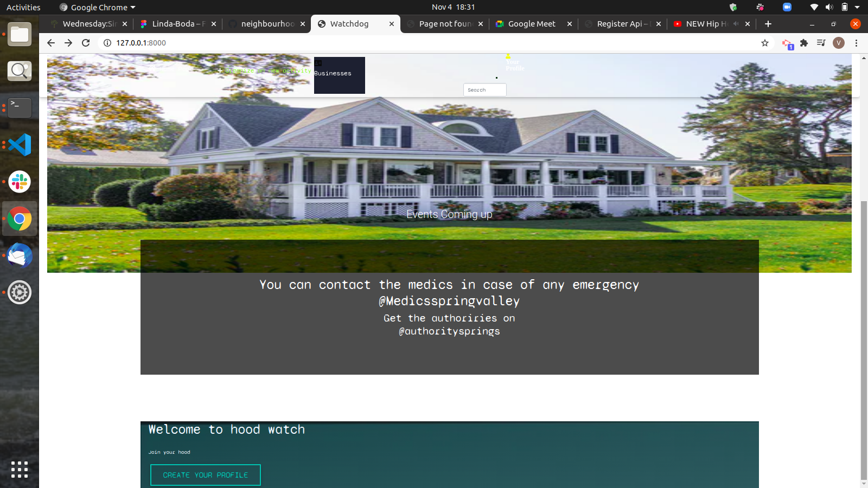The height and width of the screenshot is (488, 868).
Task: Toggle the bookmark star for this page
Action: click(765, 43)
